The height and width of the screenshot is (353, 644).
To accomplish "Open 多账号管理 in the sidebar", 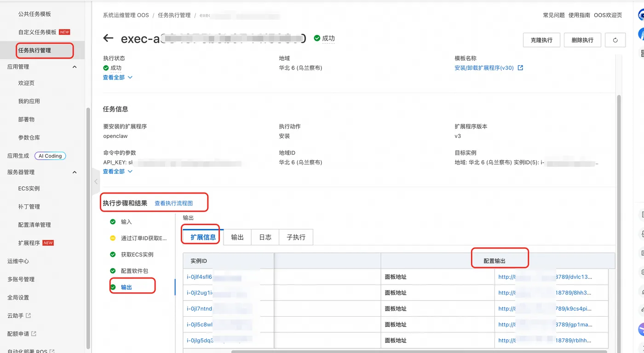I will [21, 279].
